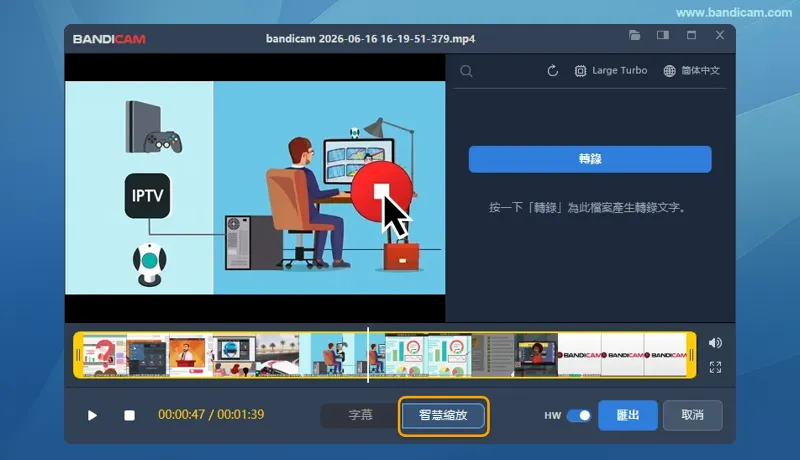The image size is (800, 460).
Task: Click the BANDICAM logo in title bar
Action: tap(109, 39)
